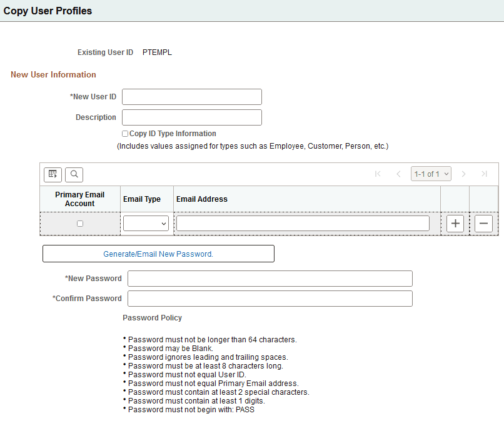Select the Confirm Password field
Viewport: 504px width, 421px height.
coord(270,299)
